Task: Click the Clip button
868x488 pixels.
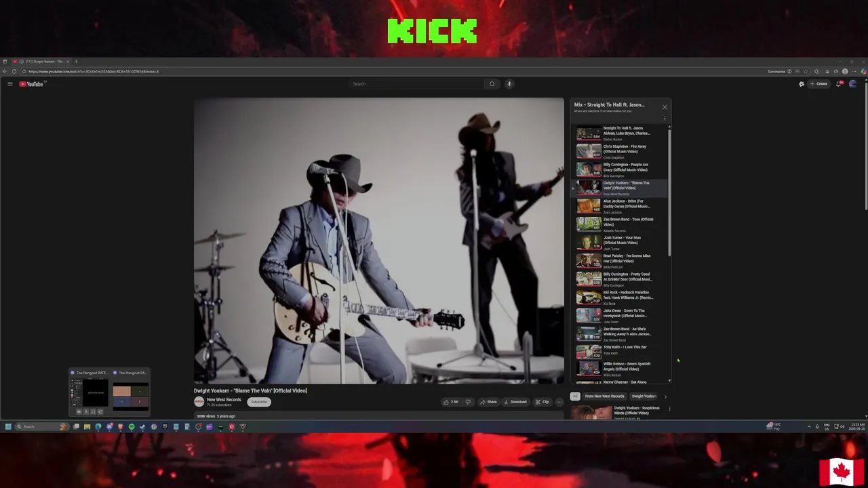Action: (x=542, y=402)
